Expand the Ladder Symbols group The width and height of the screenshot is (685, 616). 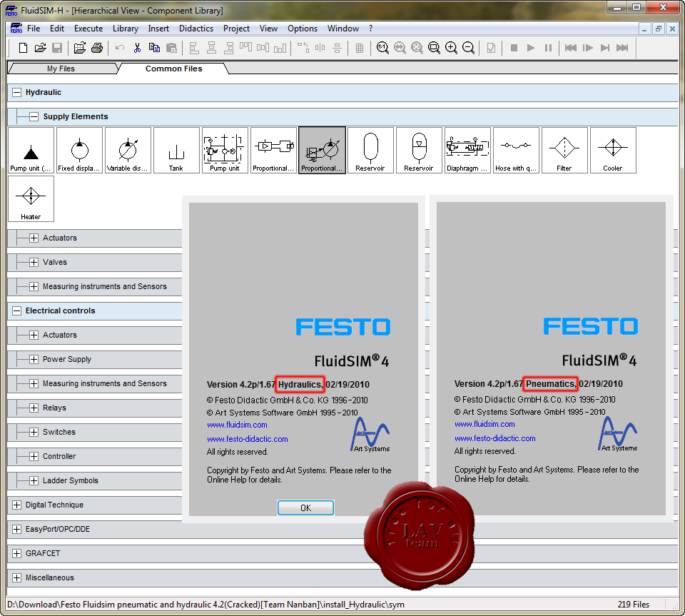click(34, 480)
